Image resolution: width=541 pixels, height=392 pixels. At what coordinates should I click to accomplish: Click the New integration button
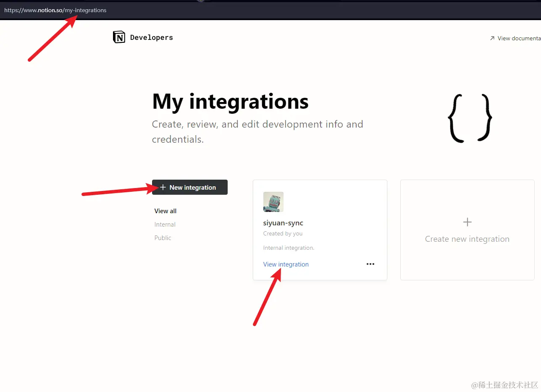click(190, 187)
